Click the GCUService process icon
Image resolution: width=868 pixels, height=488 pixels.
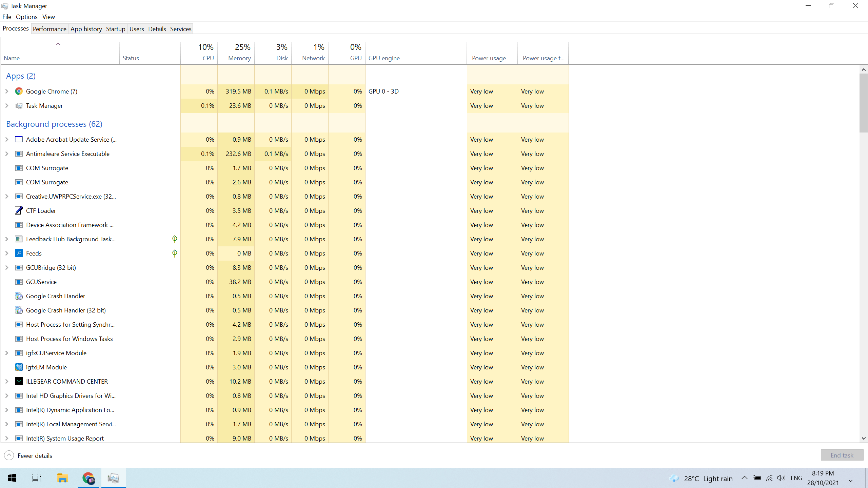click(19, 282)
